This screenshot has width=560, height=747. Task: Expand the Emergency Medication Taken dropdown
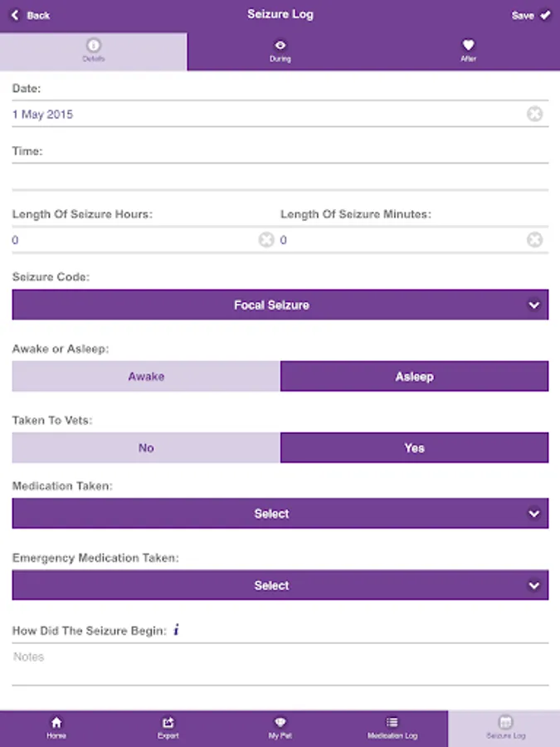point(280,585)
